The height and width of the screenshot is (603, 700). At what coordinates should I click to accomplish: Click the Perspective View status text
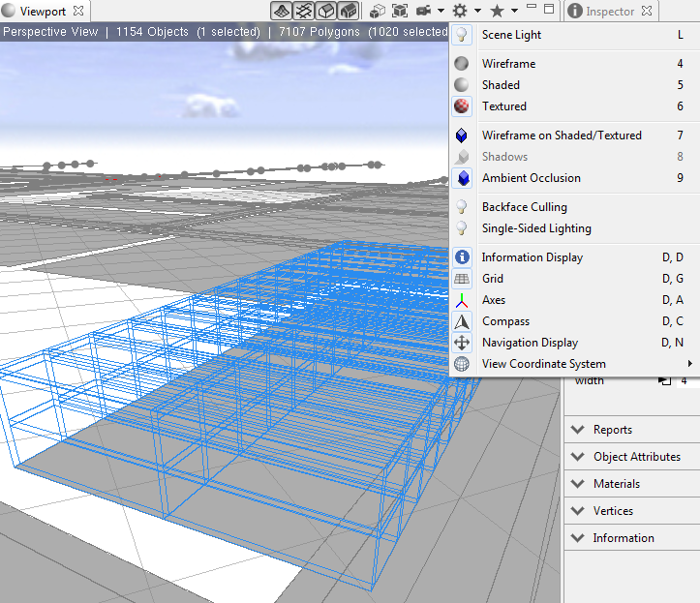coord(50,32)
